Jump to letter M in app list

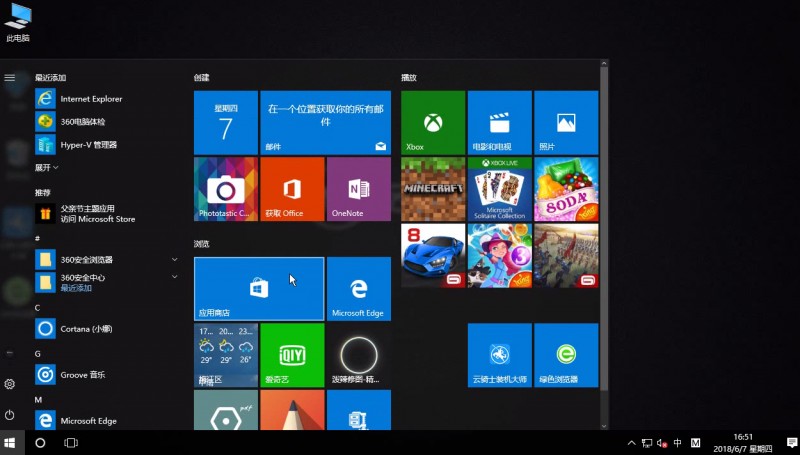[38, 399]
